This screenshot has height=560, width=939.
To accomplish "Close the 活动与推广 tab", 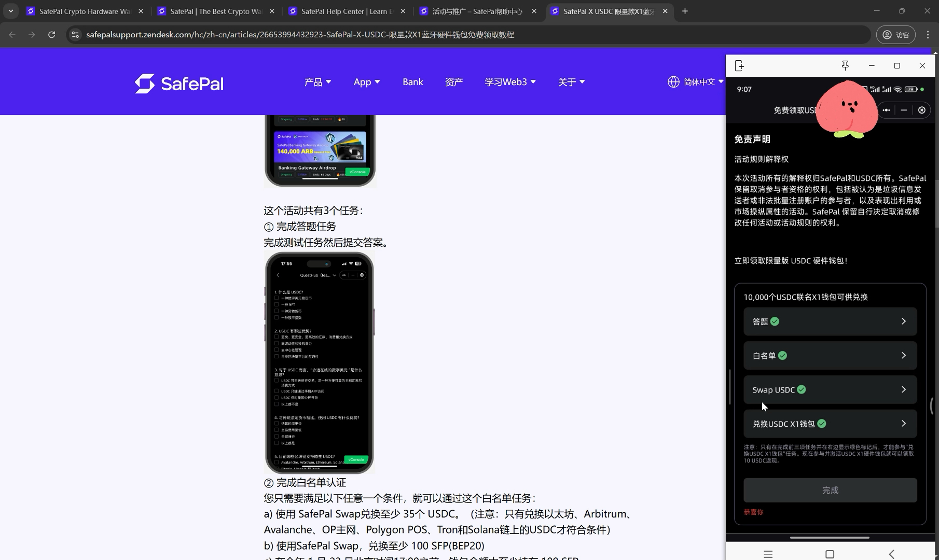I will (x=534, y=11).
